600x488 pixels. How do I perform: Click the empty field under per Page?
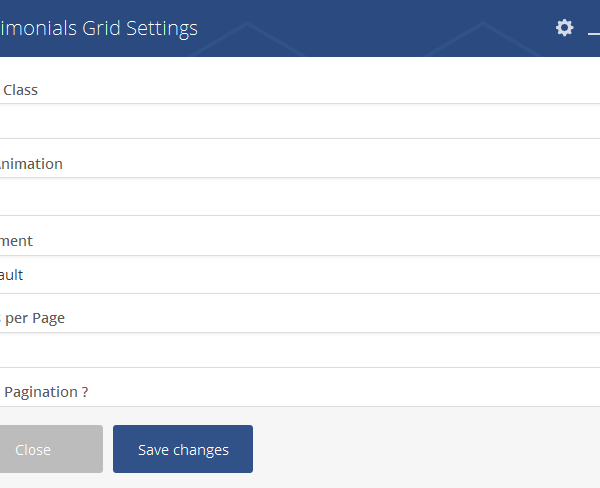click(x=300, y=350)
